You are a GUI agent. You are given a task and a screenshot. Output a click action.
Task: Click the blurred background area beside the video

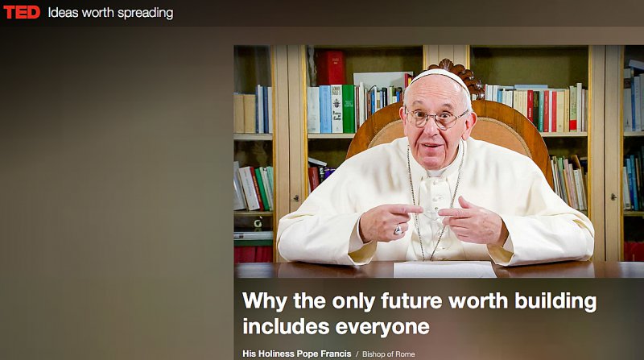click(x=117, y=193)
